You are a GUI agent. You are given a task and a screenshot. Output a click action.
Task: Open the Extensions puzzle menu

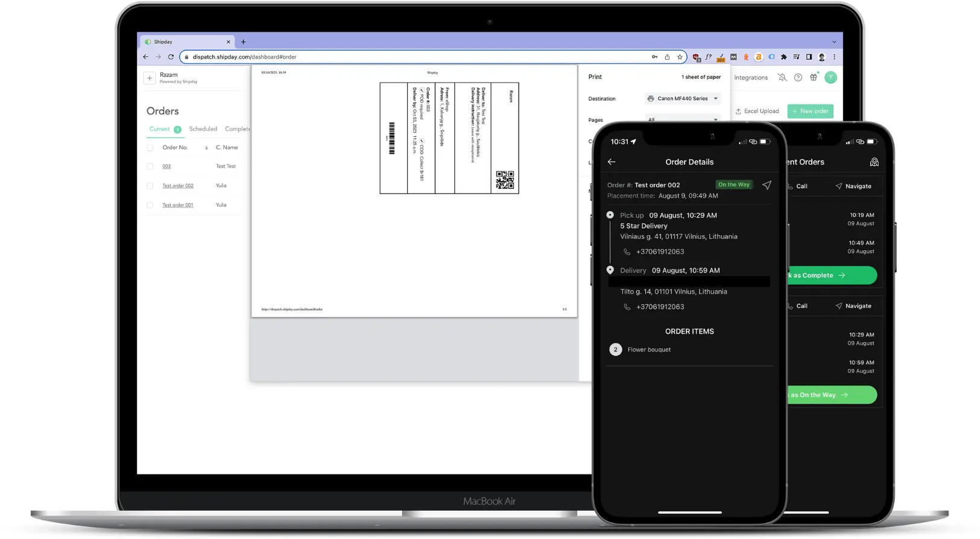pyautogui.click(x=783, y=57)
